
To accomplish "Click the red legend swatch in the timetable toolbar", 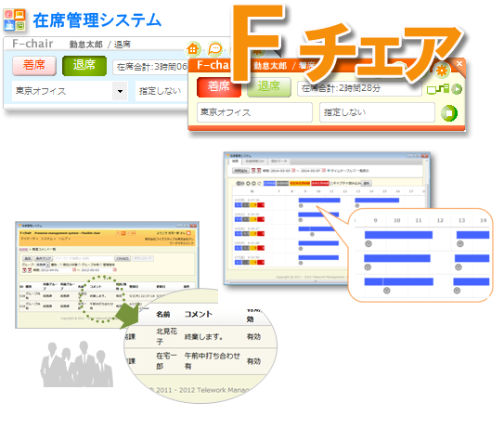I will coord(320,183).
